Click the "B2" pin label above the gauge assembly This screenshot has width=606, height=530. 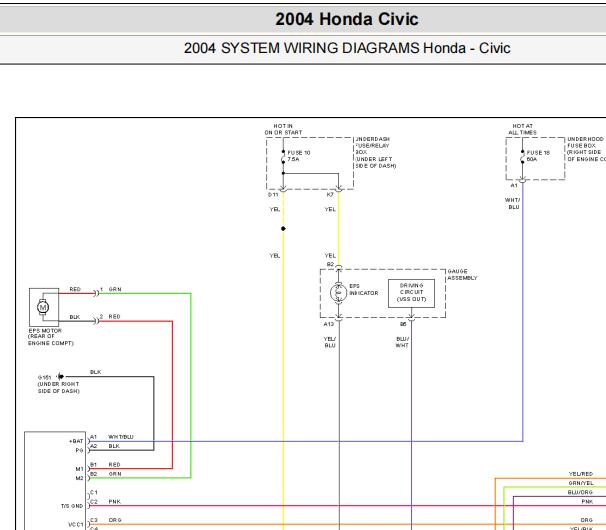point(330,264)
